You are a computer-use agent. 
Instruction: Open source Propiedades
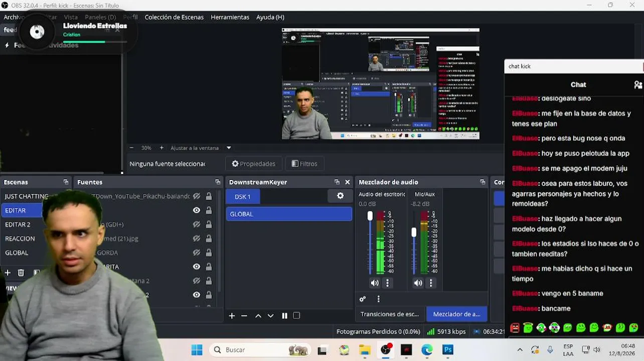pos(254,163)
